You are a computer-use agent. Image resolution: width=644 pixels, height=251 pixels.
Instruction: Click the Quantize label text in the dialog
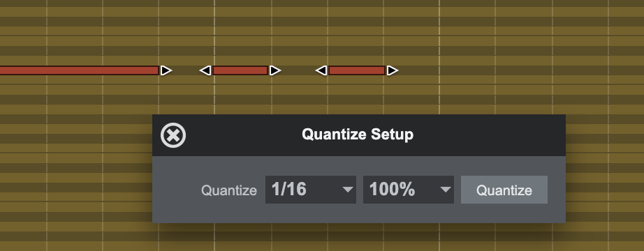(x=229, y=190)
